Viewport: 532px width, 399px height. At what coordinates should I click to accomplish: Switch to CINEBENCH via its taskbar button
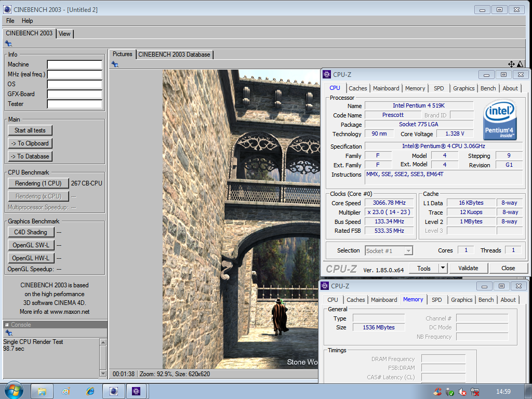point(114,392)
